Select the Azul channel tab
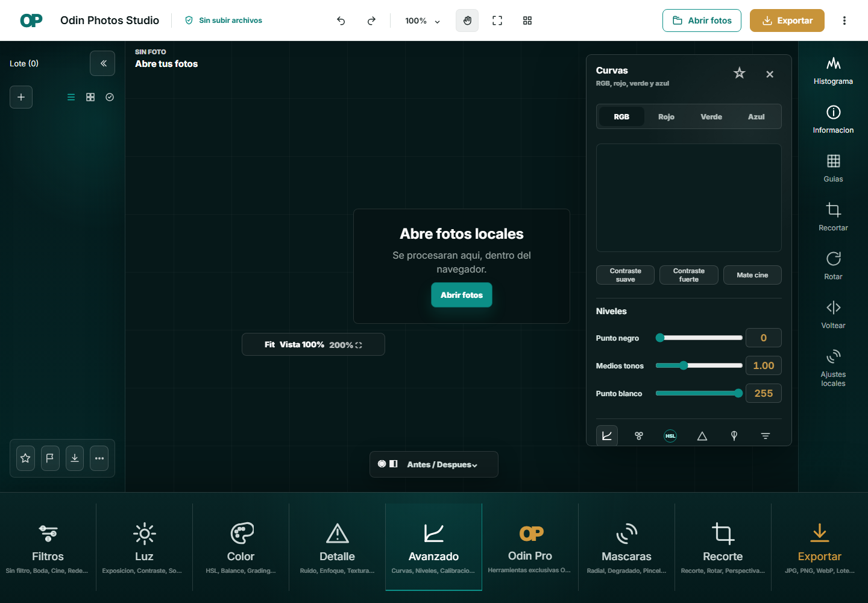The image size is (868, 603). point(756,116)
